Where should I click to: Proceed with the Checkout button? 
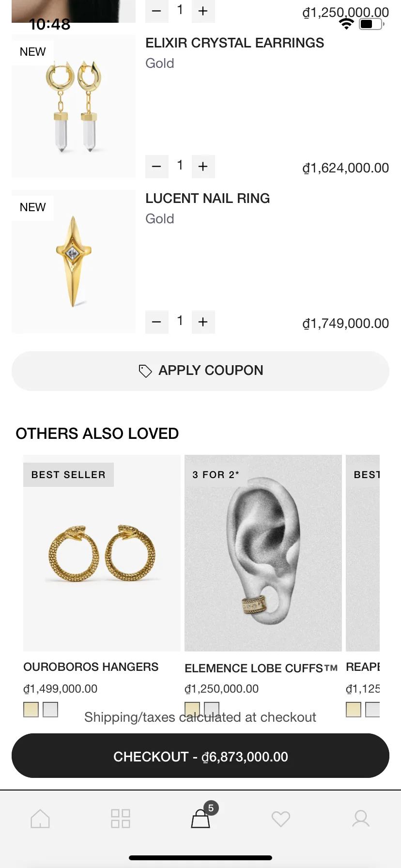coord(200,756)
